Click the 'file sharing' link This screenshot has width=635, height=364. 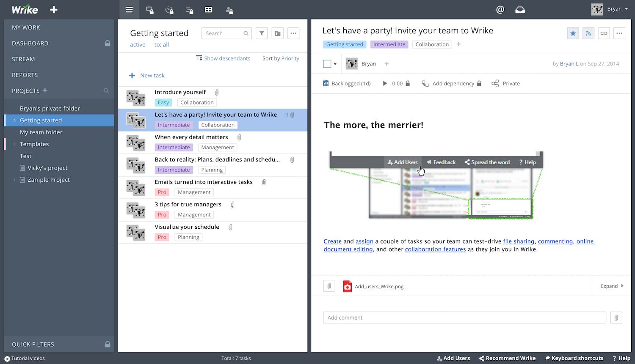click(x=519, y=241)
